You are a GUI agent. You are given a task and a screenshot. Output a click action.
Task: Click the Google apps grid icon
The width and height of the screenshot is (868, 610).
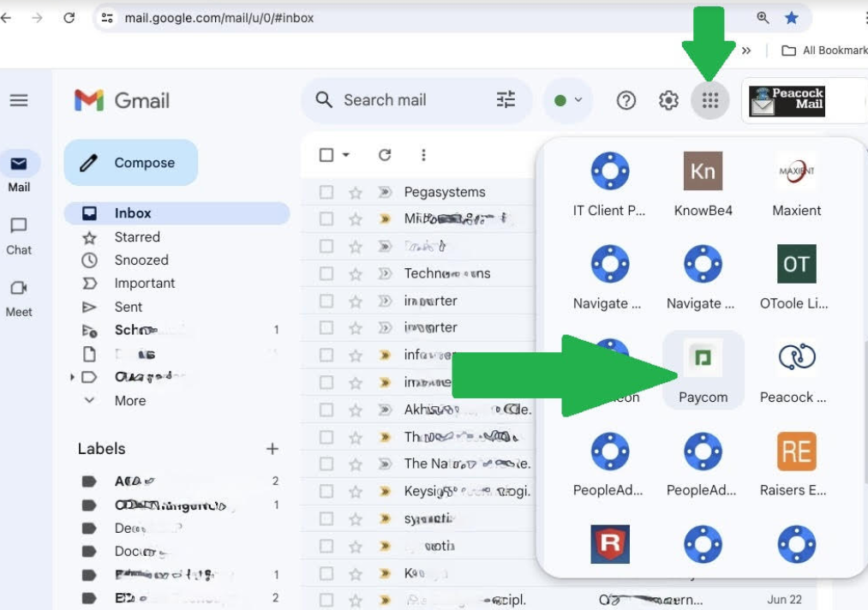tap(709, 101)
